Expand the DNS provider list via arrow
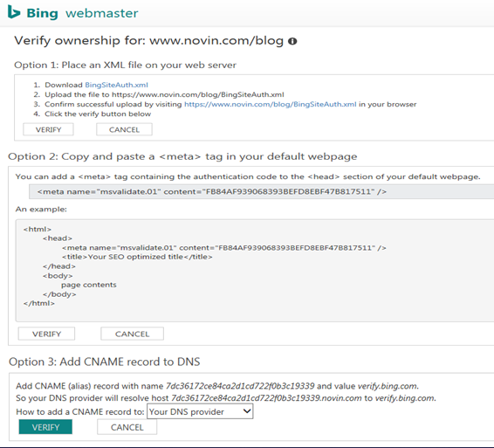 point(247,411)
